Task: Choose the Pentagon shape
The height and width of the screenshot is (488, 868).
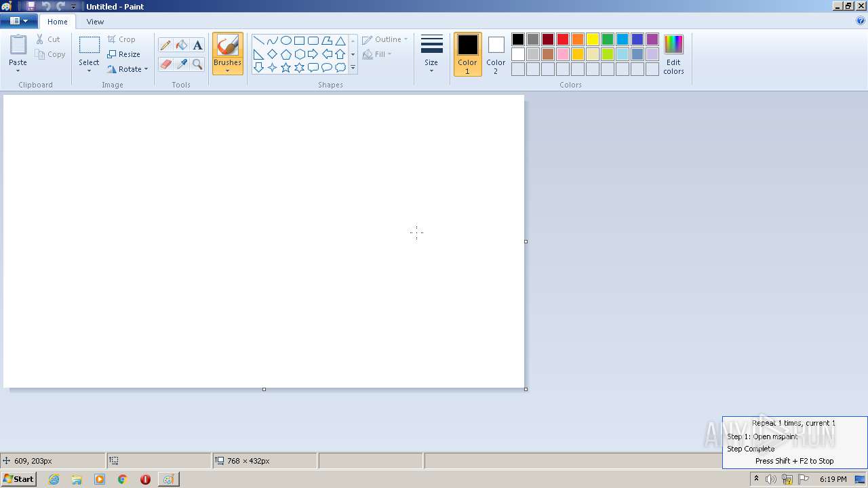Action: point(285,54)
